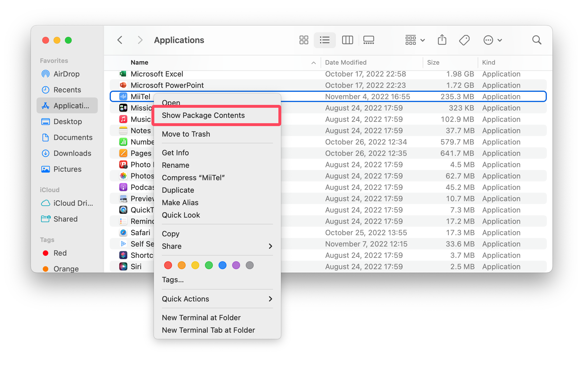Click the 579.7 MB size cell
This screenshot has height=392, width=578.
(457, 142)
